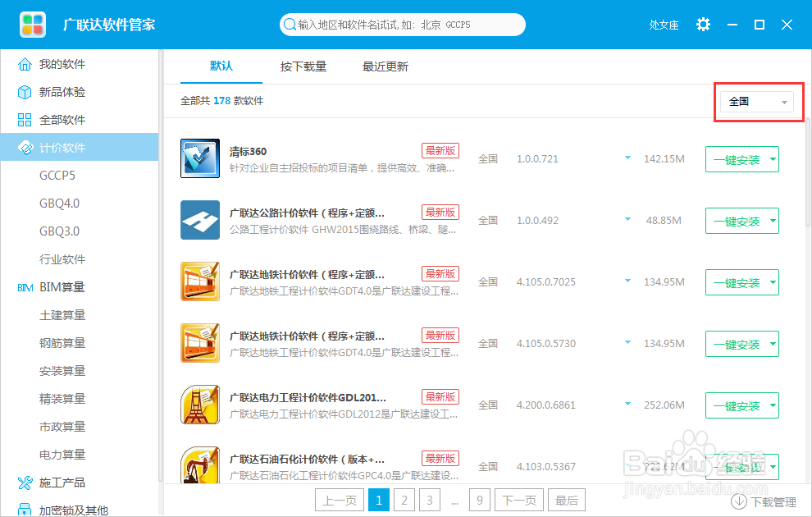Open install options arrow for 清标360
This screenshot has height=517, width=812.
point(773,159)
